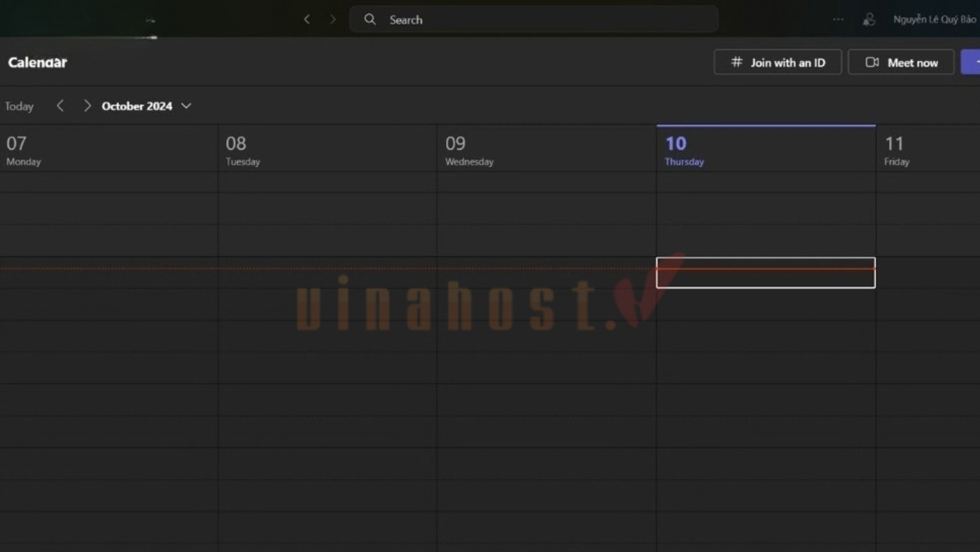This screenshot has width=980, height=552.
Task: Open the profile avatar icon
Action: pos(869,20)
